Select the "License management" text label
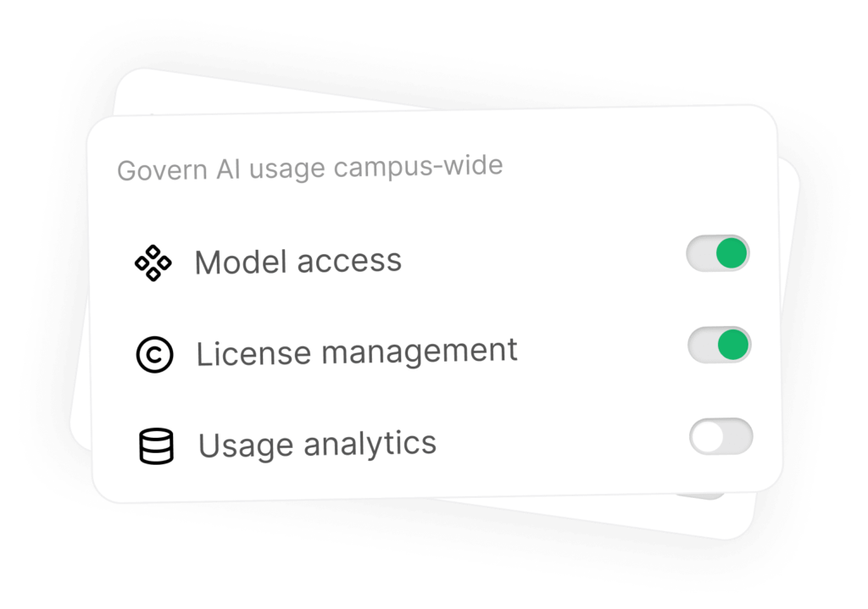868x609 pixels. coord(357,352)
